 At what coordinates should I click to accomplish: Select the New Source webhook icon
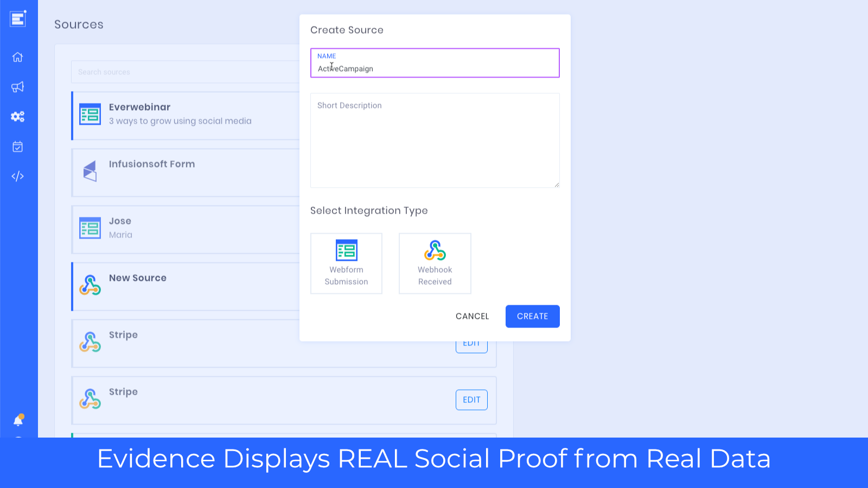(90, 285)
